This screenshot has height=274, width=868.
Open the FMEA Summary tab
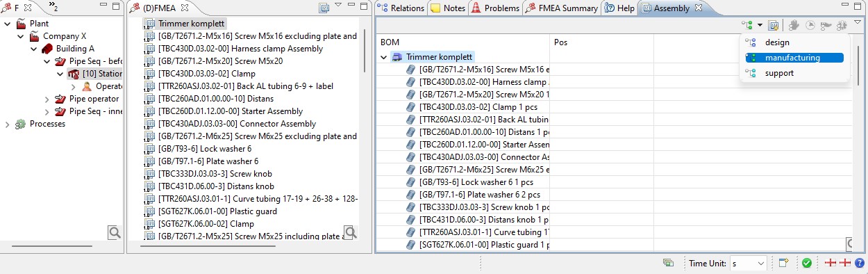pyautogui.click(x=562, y=8)
